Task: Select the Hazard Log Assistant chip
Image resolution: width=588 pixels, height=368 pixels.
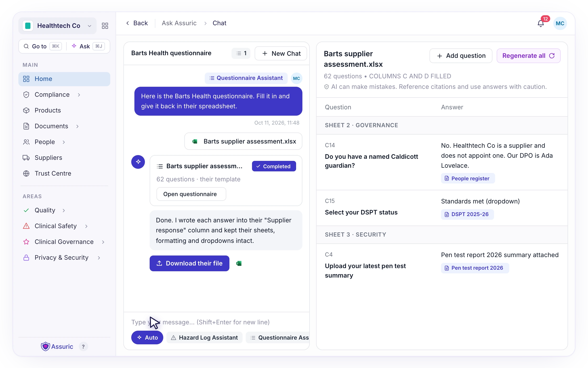Action: point(204,338)
